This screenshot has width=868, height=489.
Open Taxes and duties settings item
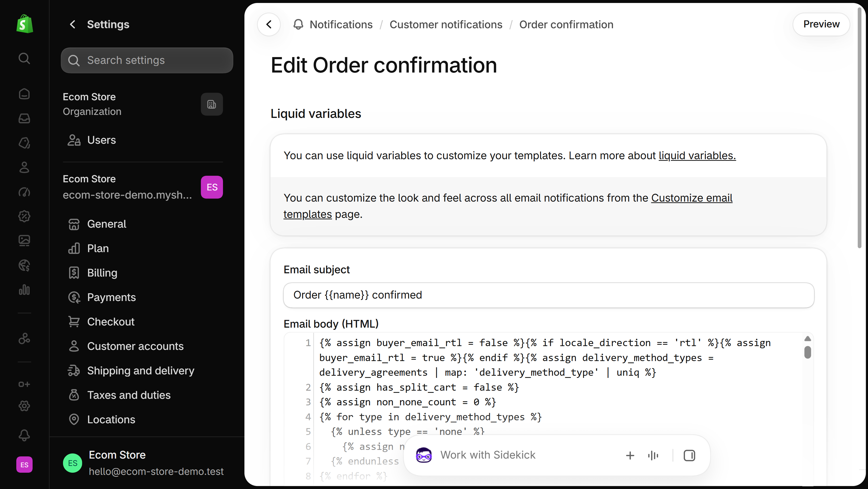[143, 395]
